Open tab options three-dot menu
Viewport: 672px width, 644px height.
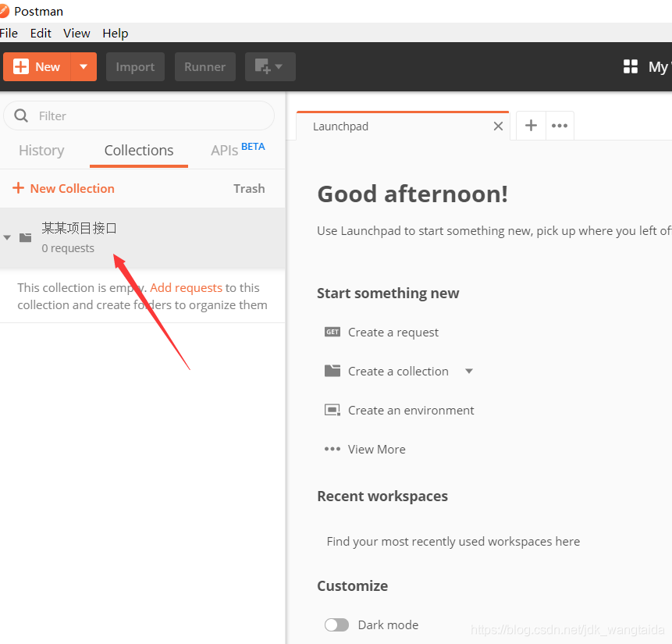[x=560, y=126]
